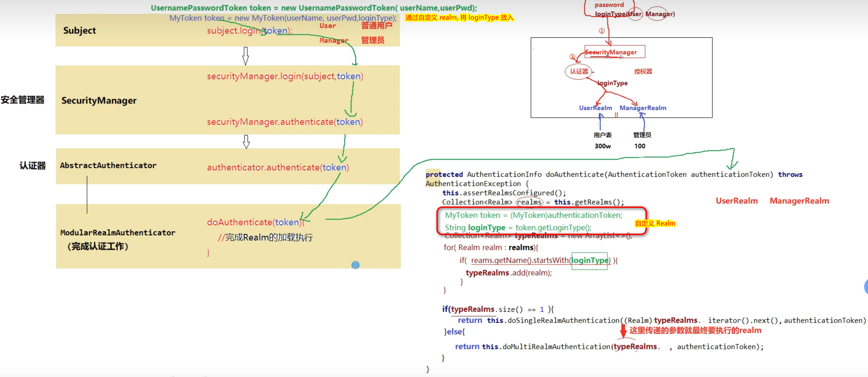Click the '//完成Realm的加载执行' comment

pos(265,237)
